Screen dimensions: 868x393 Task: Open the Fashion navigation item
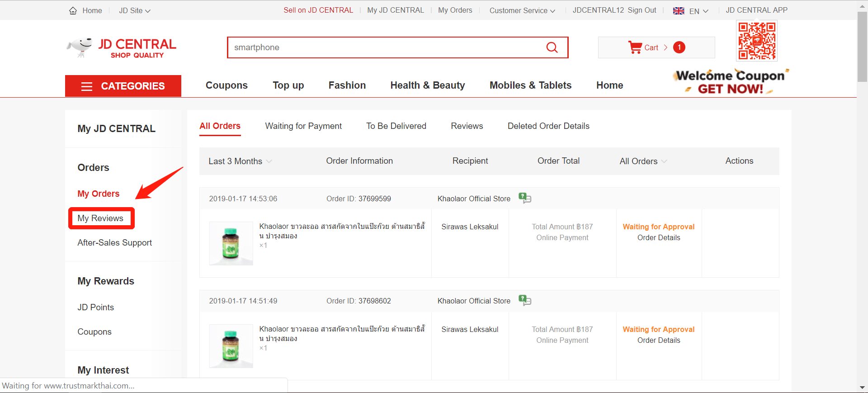click(347, 85)
